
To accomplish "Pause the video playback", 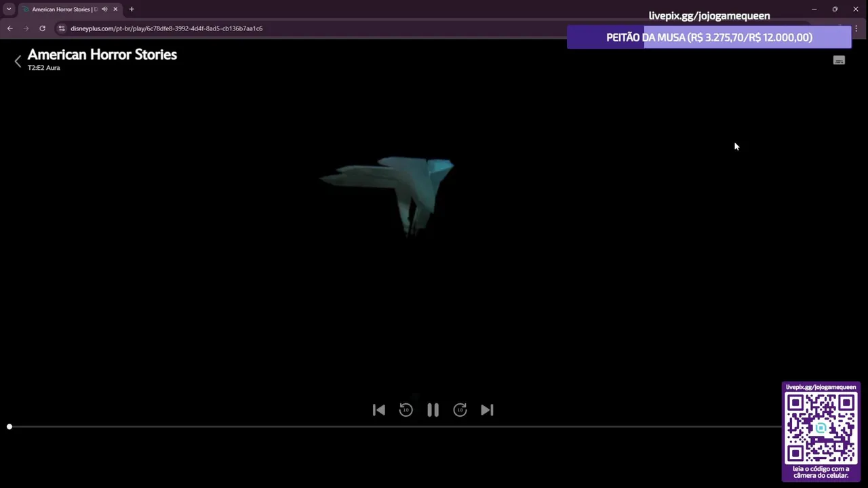I will point(433,409).
